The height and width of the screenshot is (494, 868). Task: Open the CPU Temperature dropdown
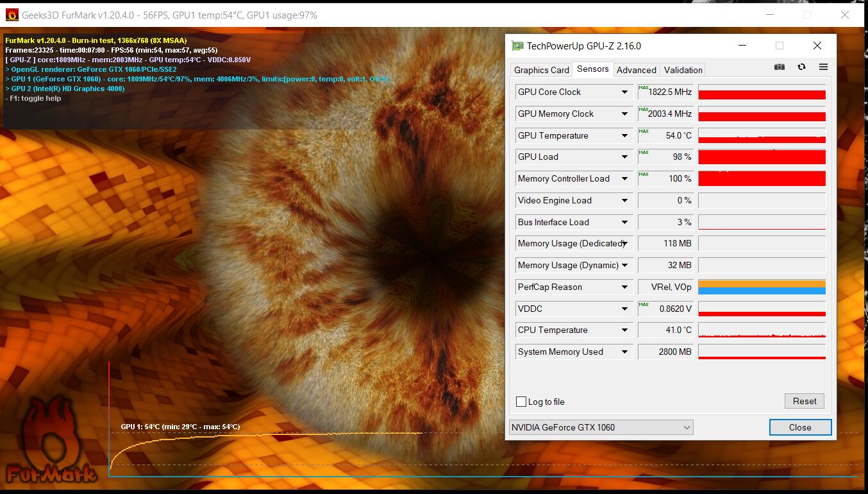pyautogui.click(x=624, y=330)
